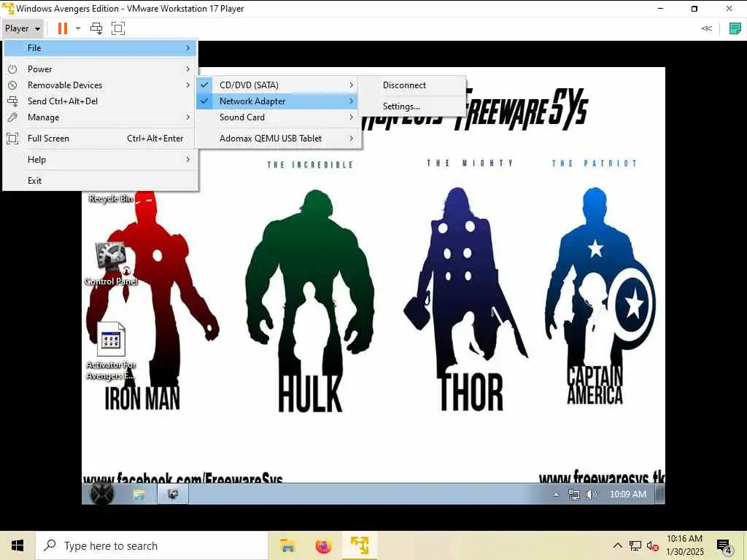Image resolution: width=747 pixels, height=560 pixels.
Task: Open the power options arrow beside pause
Action: tap(78, 28)
